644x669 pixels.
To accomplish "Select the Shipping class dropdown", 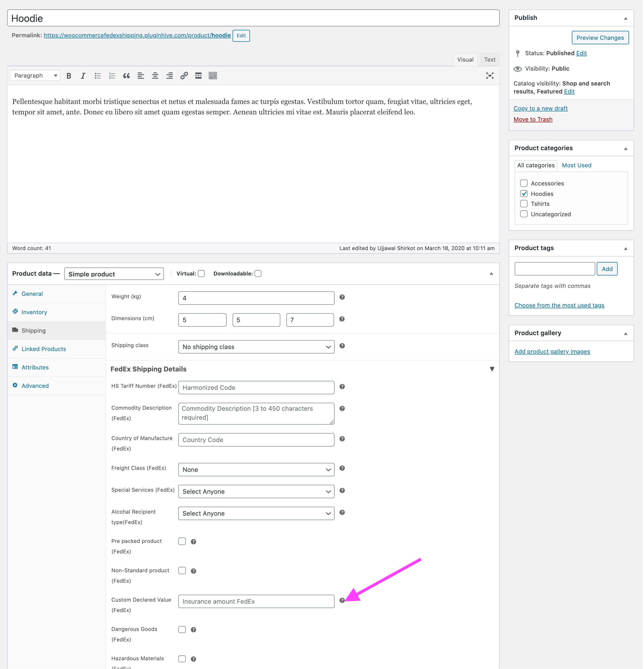I will 256,347.
